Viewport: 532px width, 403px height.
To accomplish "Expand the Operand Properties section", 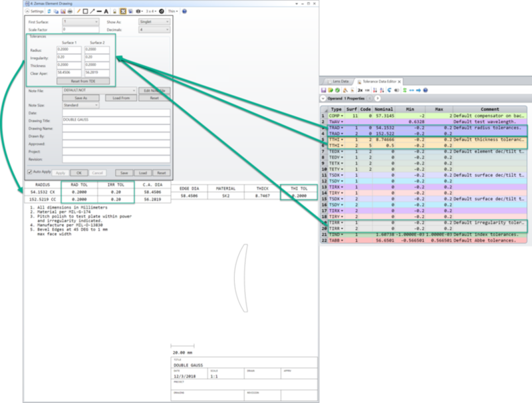I will (323, 98).
